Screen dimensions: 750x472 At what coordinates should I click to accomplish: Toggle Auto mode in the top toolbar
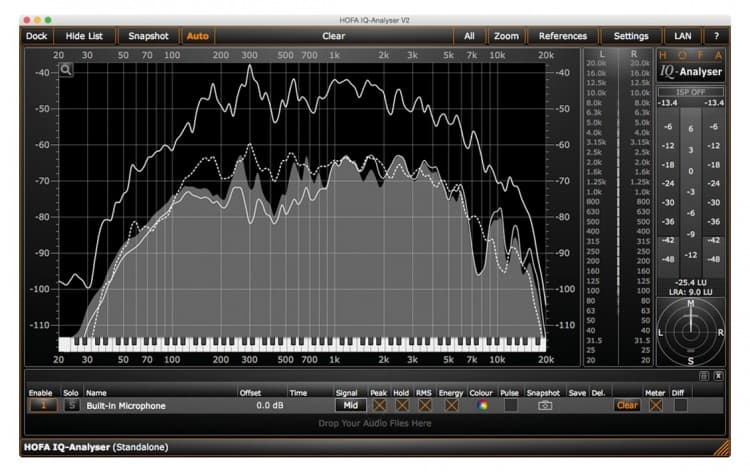[198, 36]
